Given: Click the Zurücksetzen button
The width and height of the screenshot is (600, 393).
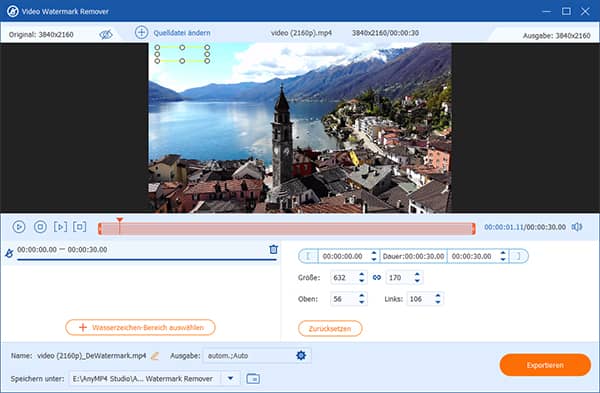Looking at the screenshot, I should click(330, 329).
